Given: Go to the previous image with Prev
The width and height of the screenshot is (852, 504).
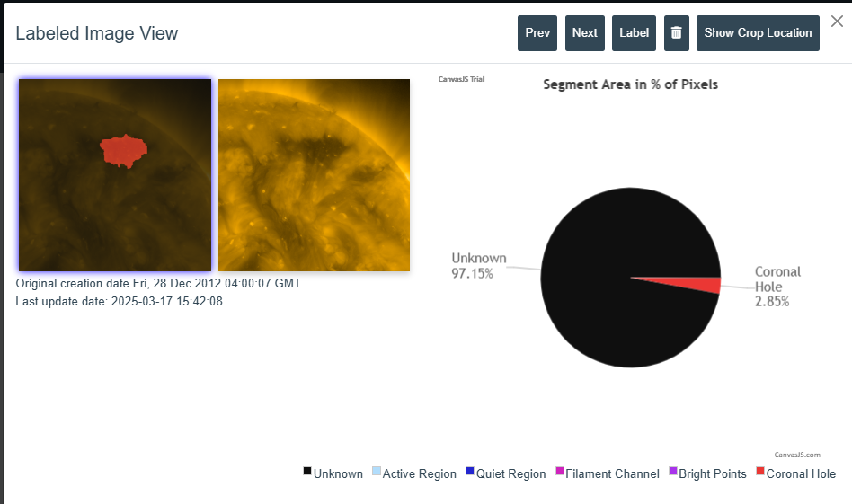Looking at the screenshot, I should coord(537,33).
